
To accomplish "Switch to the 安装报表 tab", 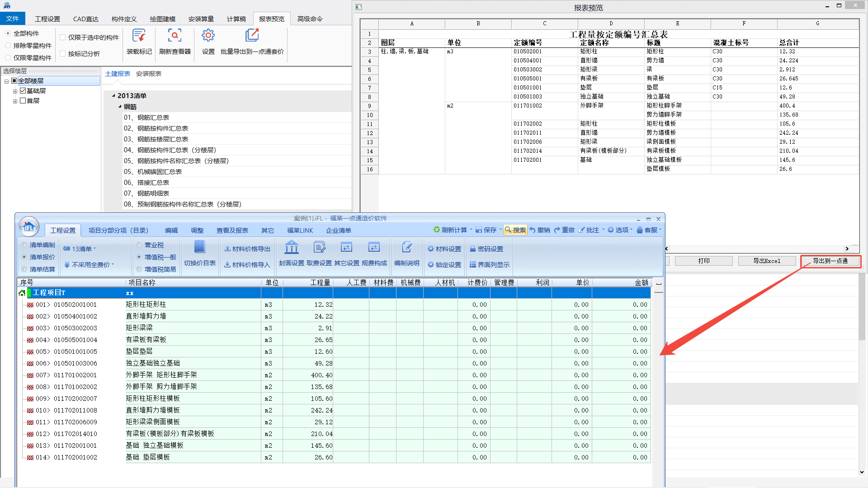I will (x=149, y=74).
